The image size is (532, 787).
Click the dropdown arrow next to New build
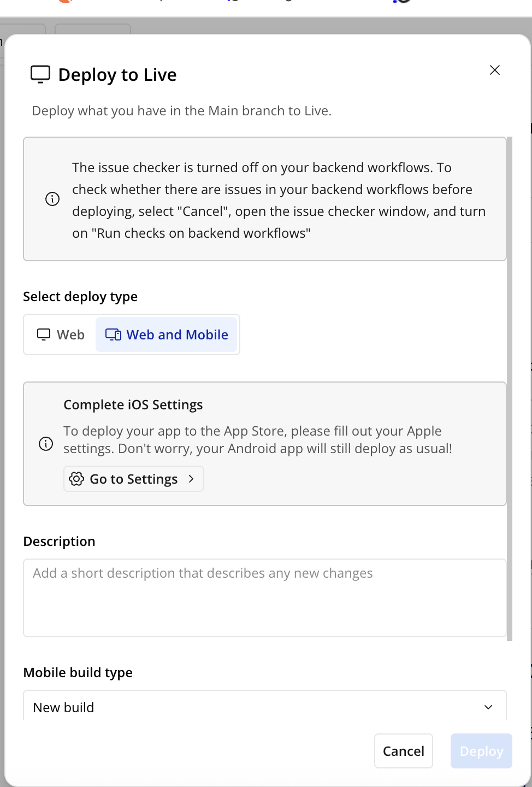click(488, 707)
